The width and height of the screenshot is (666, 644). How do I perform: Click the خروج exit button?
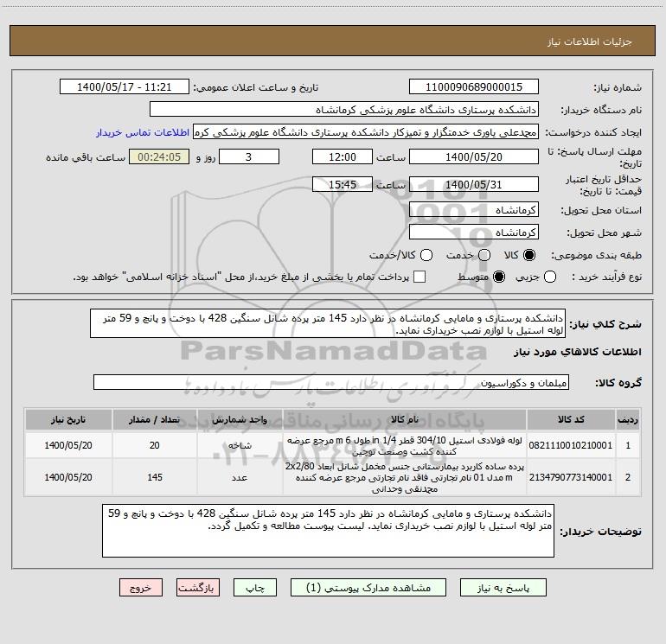coord(141,588)
